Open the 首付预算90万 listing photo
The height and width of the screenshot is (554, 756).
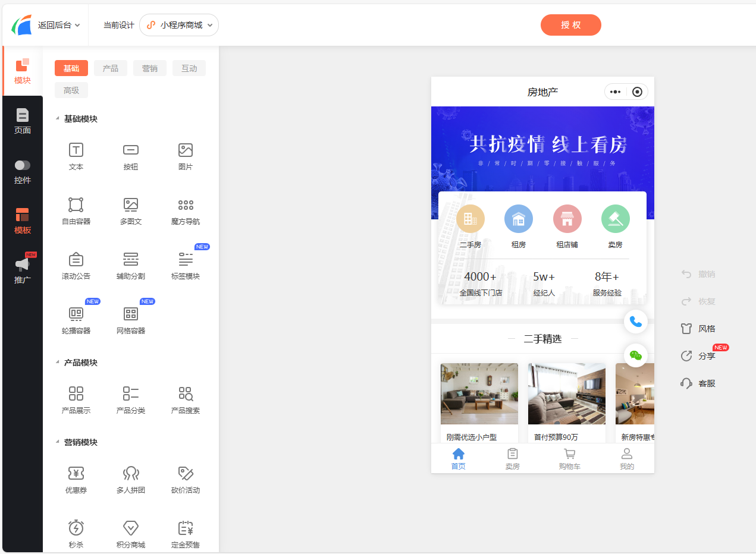pyautogui.click(x=567, y=394)
